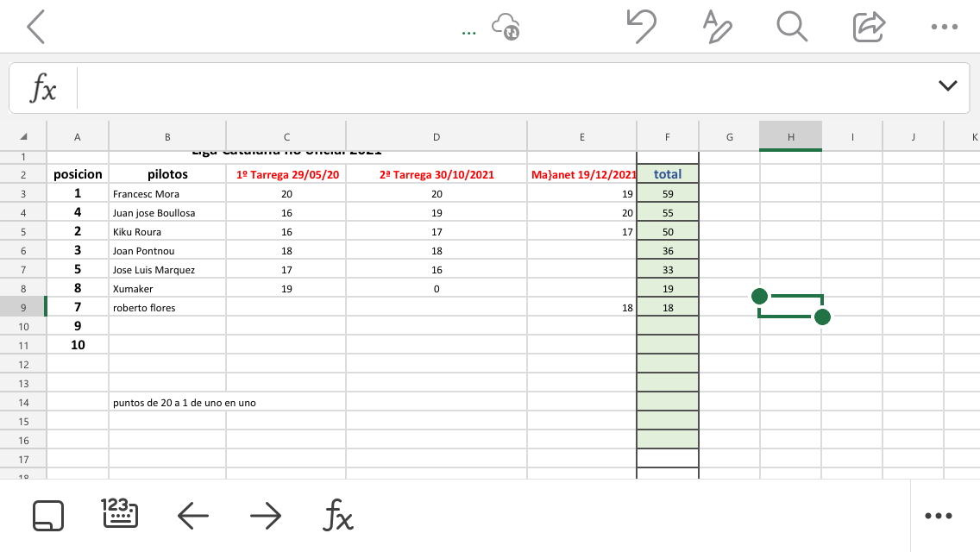Show the numeric keyboard
The height and width of the screenshot is (552, 980).
point(119,513)
